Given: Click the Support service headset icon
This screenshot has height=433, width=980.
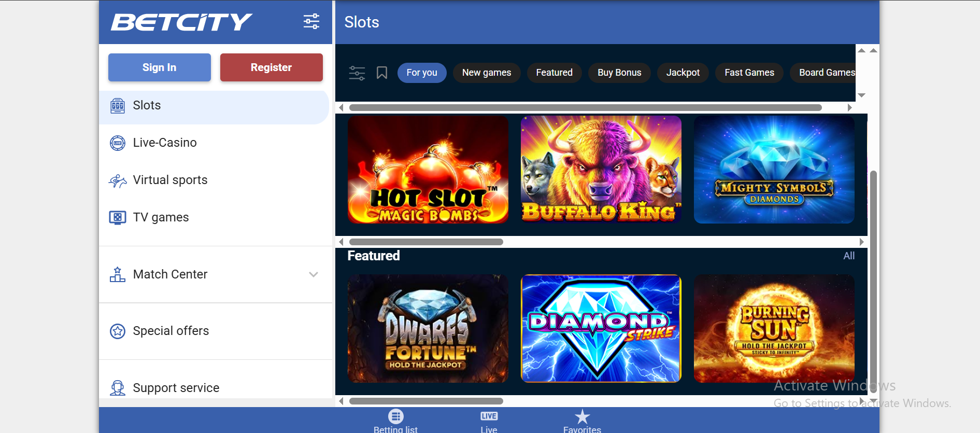Looking at the screenshot, I should pyautogui.click(x=118, y=388).
